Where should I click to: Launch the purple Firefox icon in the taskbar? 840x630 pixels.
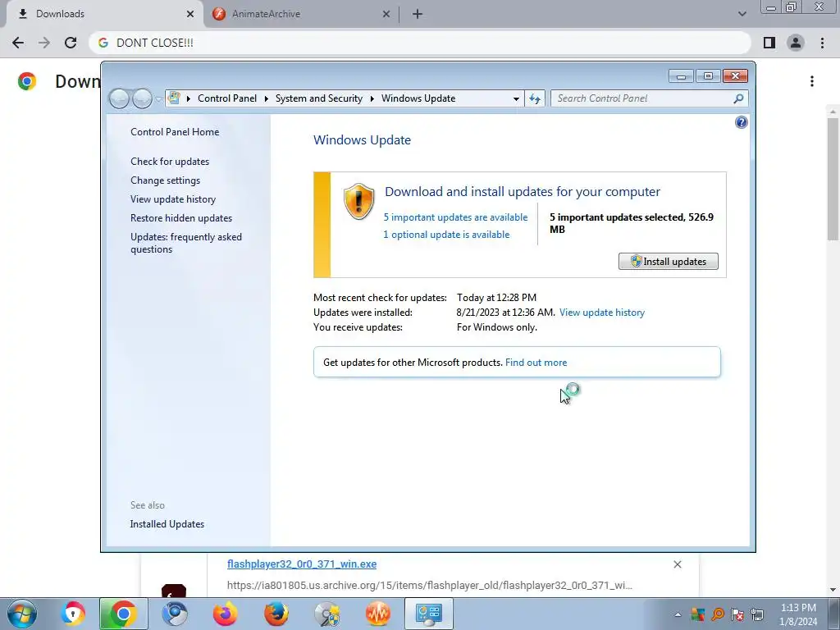click(x=225, y=614)
